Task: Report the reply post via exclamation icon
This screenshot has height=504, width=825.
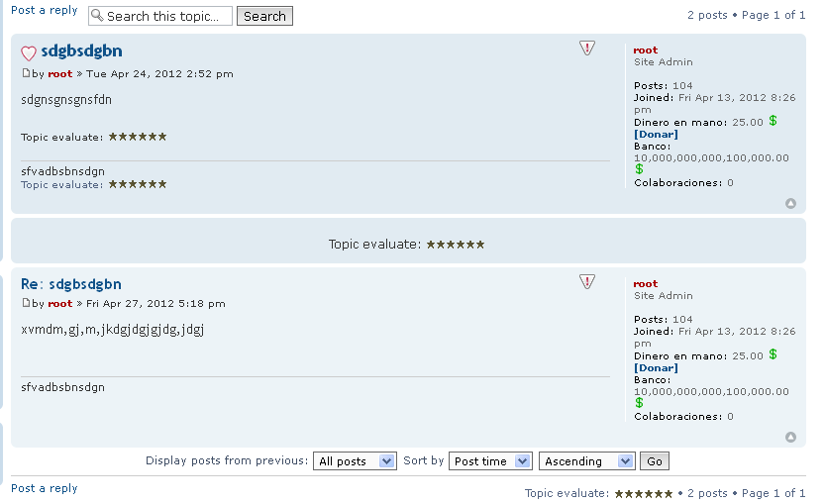Action: 587,282
